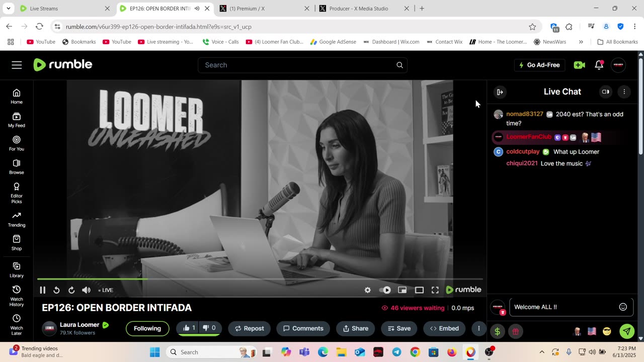Click the chat gift icon
The image size is (644, 362).
pos(515,331)
